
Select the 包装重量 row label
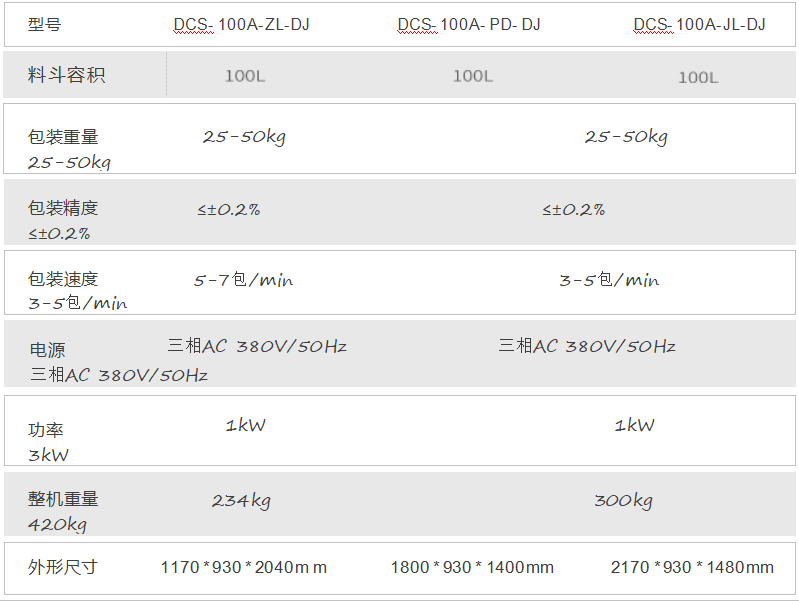point(63,137)
